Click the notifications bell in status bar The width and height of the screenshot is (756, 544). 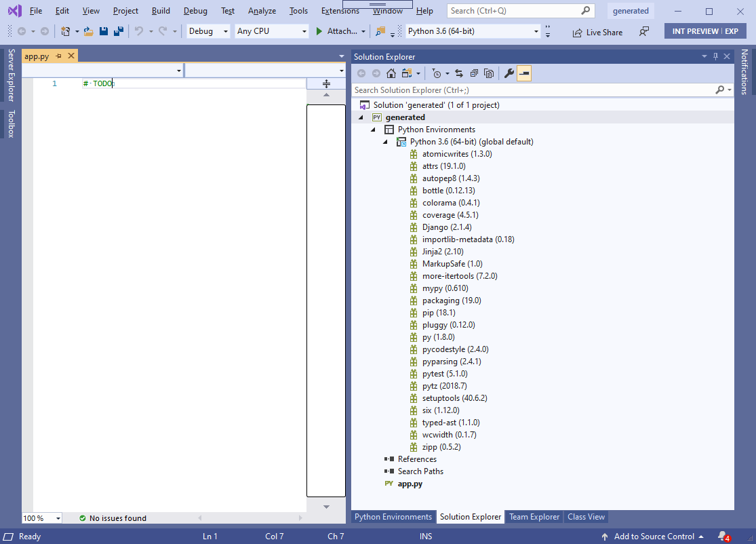(723, 537)
